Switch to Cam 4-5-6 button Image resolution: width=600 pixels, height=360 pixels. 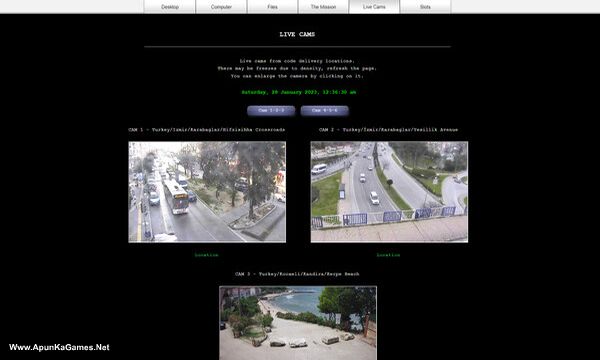324,111
